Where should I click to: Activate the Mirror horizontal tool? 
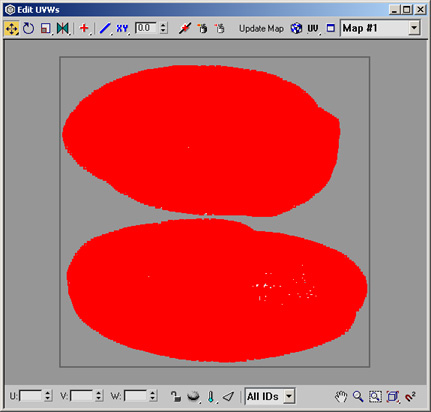point(63,29)
